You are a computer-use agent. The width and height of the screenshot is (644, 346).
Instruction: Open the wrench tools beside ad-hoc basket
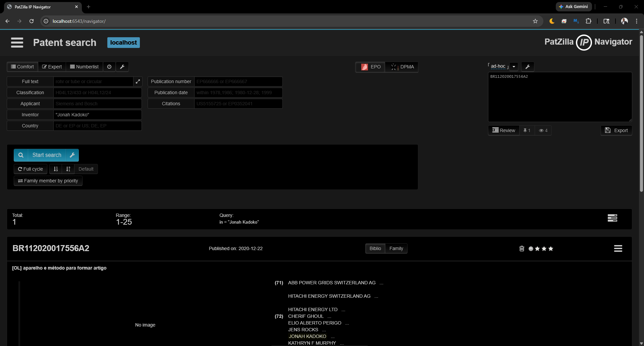click(528, 67)
